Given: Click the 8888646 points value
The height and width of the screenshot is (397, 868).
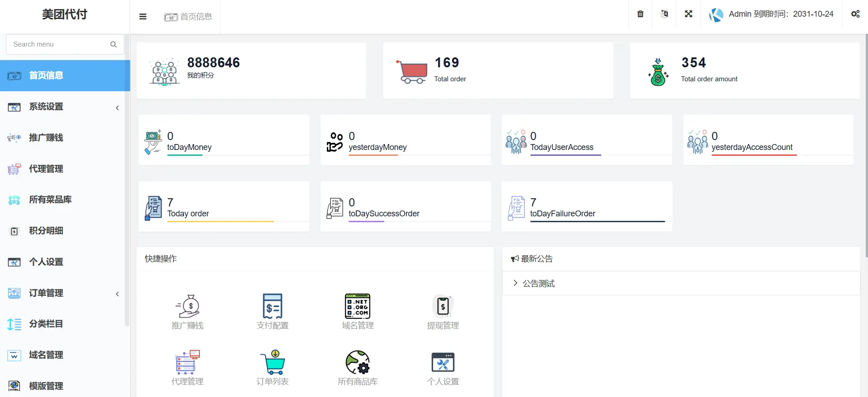Looking at the screenshot, I should pos(213,62).
